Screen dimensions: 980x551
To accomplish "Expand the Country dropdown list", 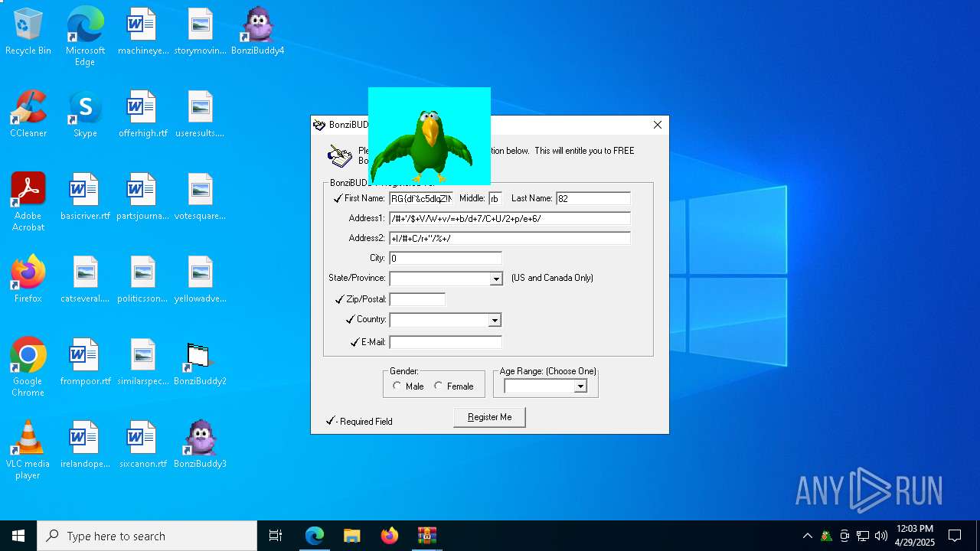I will 495,320.
